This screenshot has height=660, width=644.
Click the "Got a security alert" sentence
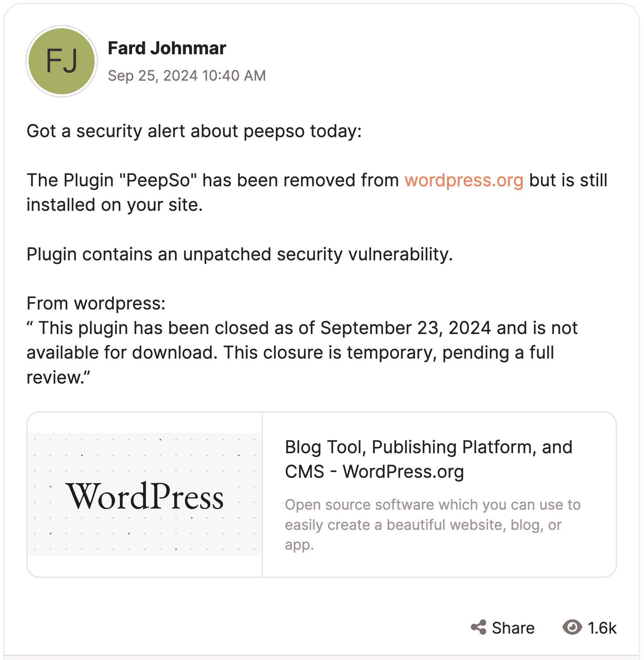pos(194,131)
